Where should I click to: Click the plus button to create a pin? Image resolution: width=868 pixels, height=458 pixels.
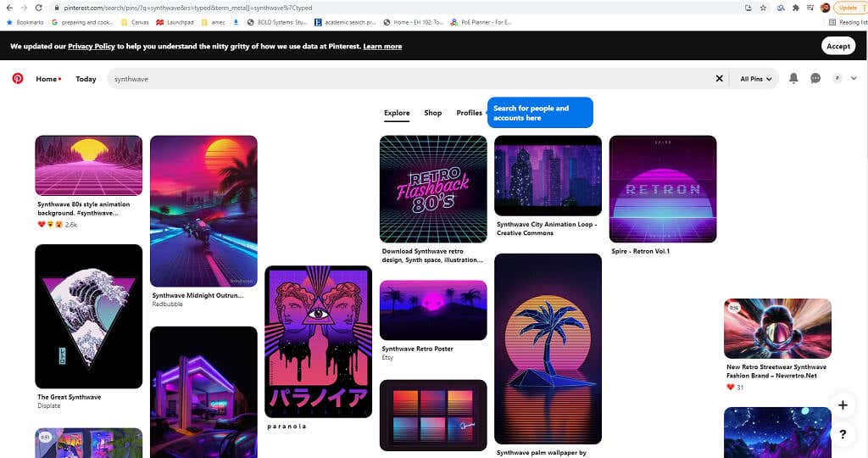[x=843, y=405]
